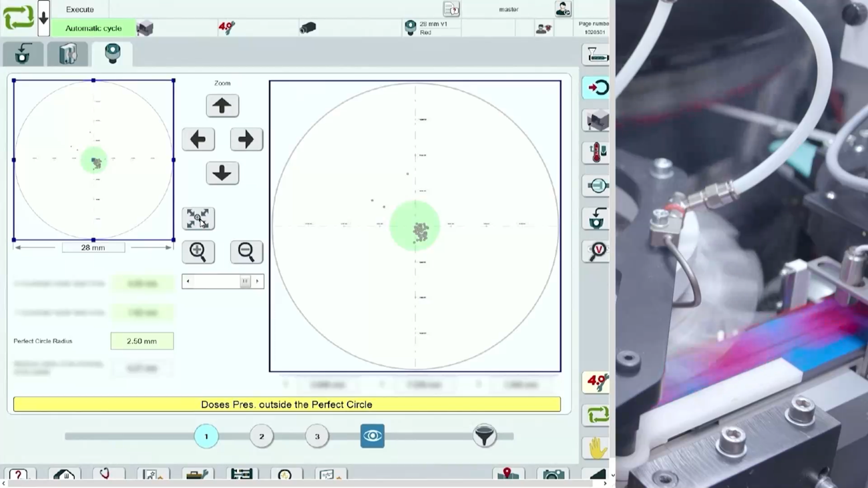Click the zoom out magnifier button
Viewport: 868px width, 488px height.
(x=246, y=252)
